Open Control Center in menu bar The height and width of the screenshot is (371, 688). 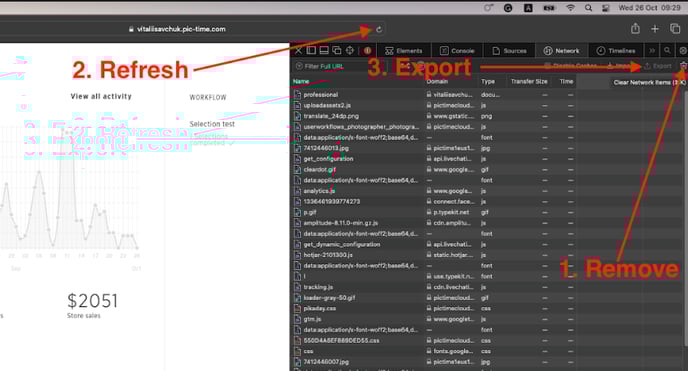coord(606,8)
